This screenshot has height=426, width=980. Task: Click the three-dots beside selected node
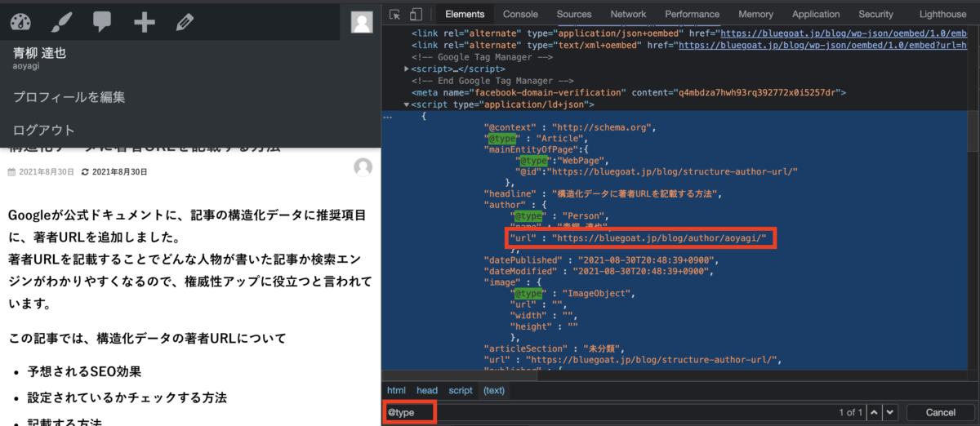[x=388, y=117]
